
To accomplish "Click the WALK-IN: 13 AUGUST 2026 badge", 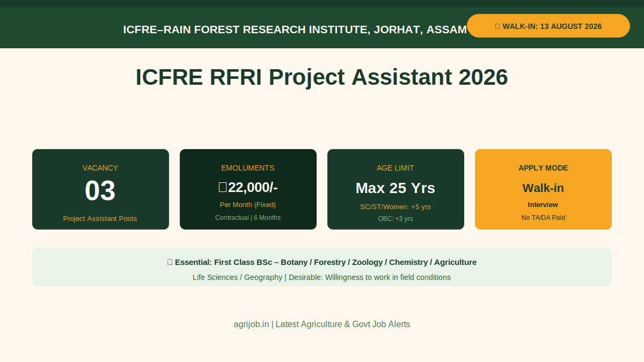I will click(548, 26).
